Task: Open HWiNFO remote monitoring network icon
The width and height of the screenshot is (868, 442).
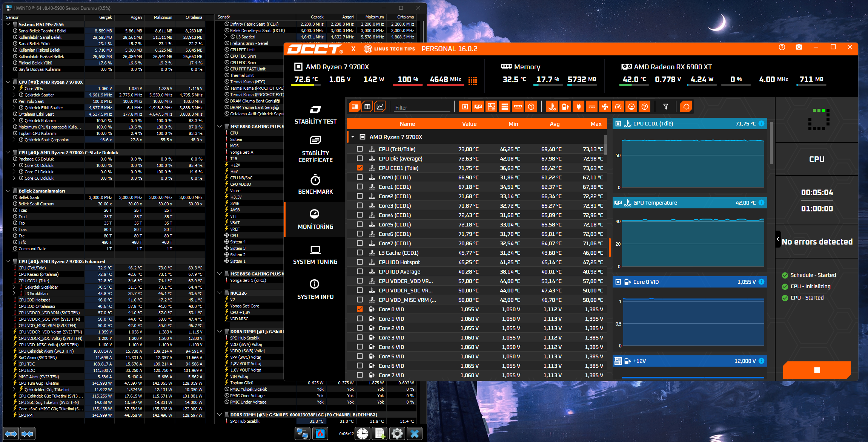Action: (302, 434)
